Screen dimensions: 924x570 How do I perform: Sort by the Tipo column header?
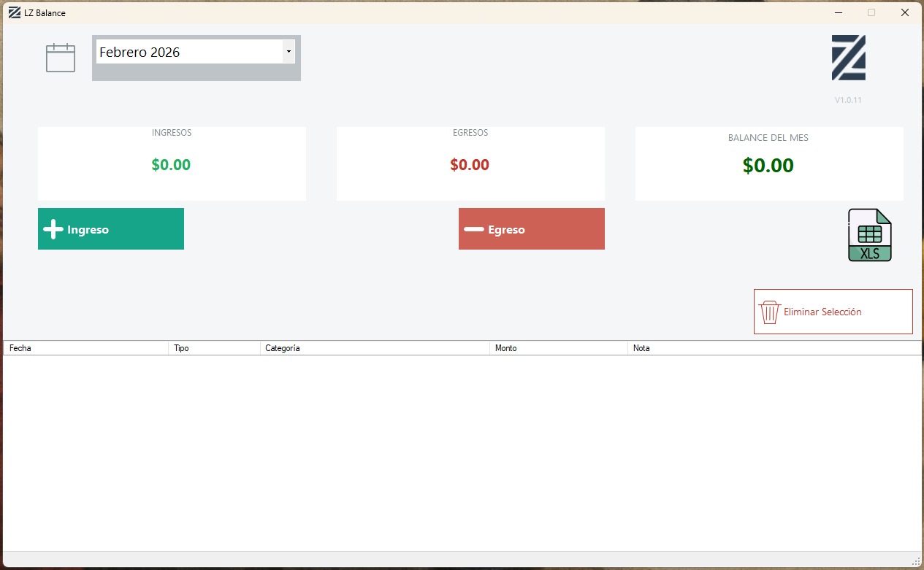pyautogui.click(x=214, y=348)
